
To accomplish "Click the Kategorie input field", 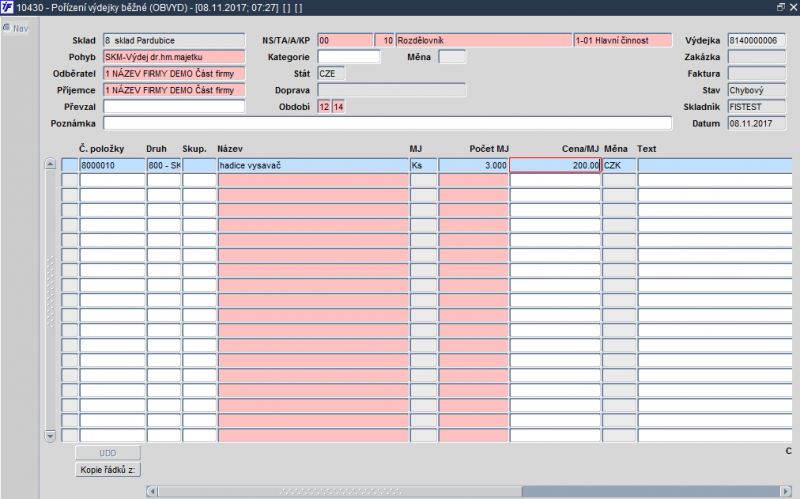I will pyautogui.click(x=349, y=57).
